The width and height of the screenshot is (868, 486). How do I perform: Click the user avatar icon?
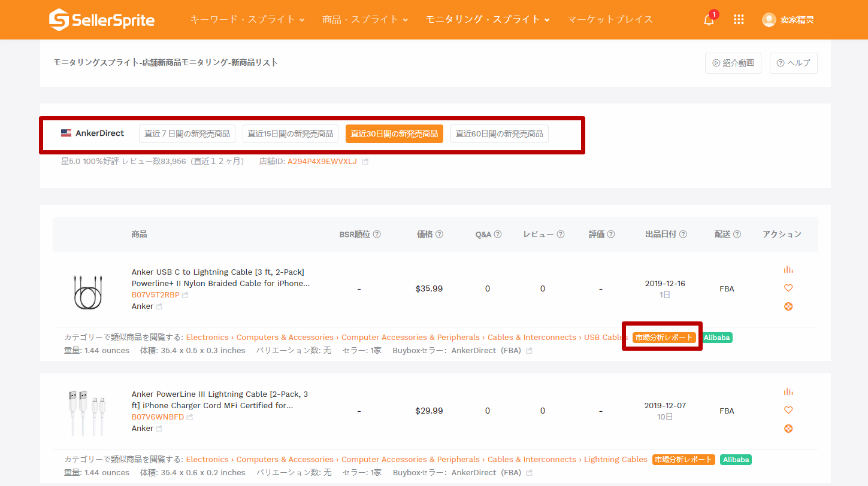(x=769, y=20)
